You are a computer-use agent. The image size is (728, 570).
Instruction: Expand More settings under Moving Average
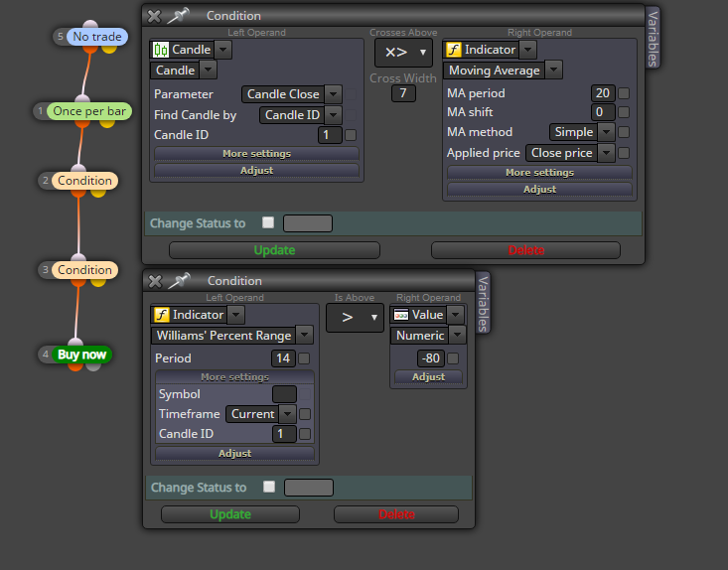pos(539,173)
